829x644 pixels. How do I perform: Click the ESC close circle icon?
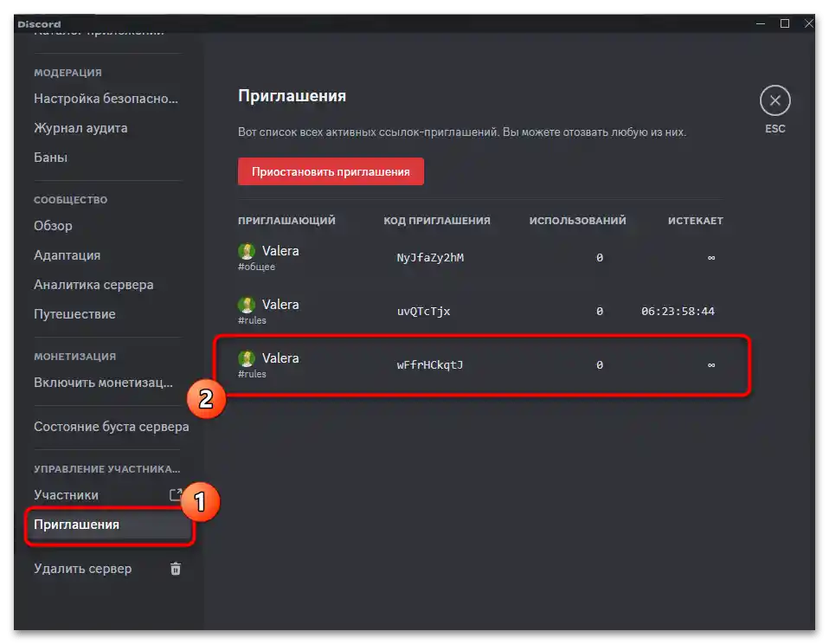click(774, 101)
